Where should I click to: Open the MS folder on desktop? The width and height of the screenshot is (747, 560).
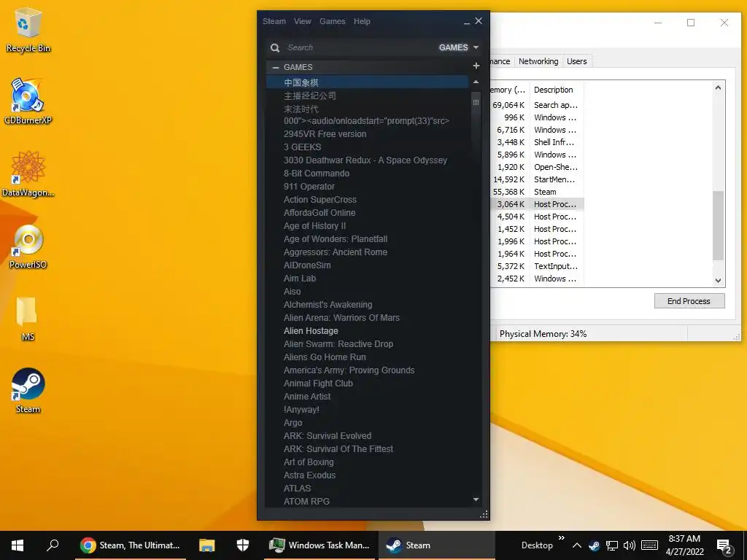point(28,319)
